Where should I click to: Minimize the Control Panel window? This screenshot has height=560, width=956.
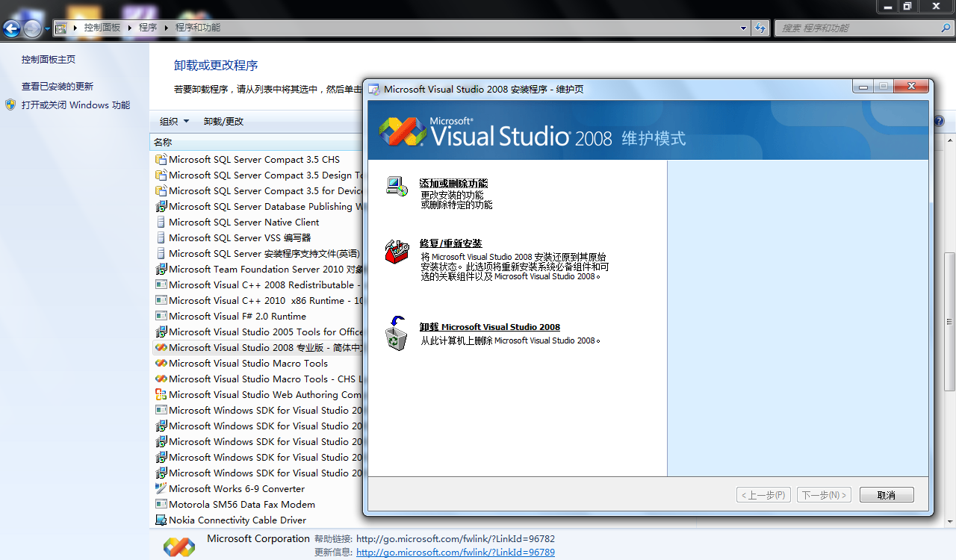pyautogui.click(x=888, y=6)
